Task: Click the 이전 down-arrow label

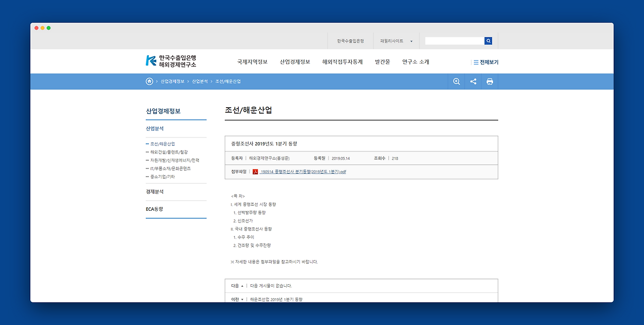Action: 237,299
